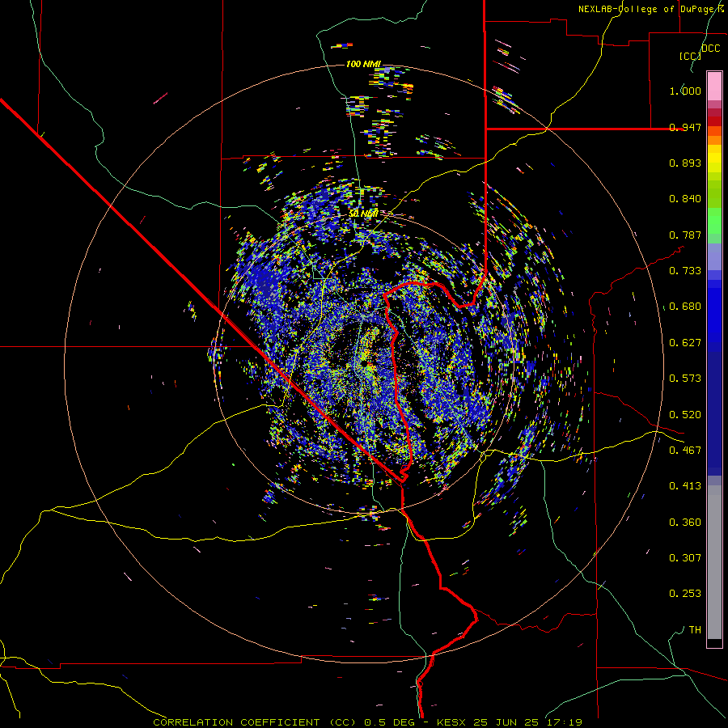Select the 0.893 scale value
728x728 pixels.
coord(685,163)
